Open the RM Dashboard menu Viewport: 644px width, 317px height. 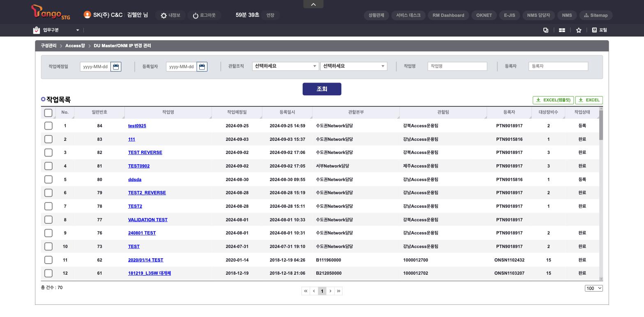448,15
